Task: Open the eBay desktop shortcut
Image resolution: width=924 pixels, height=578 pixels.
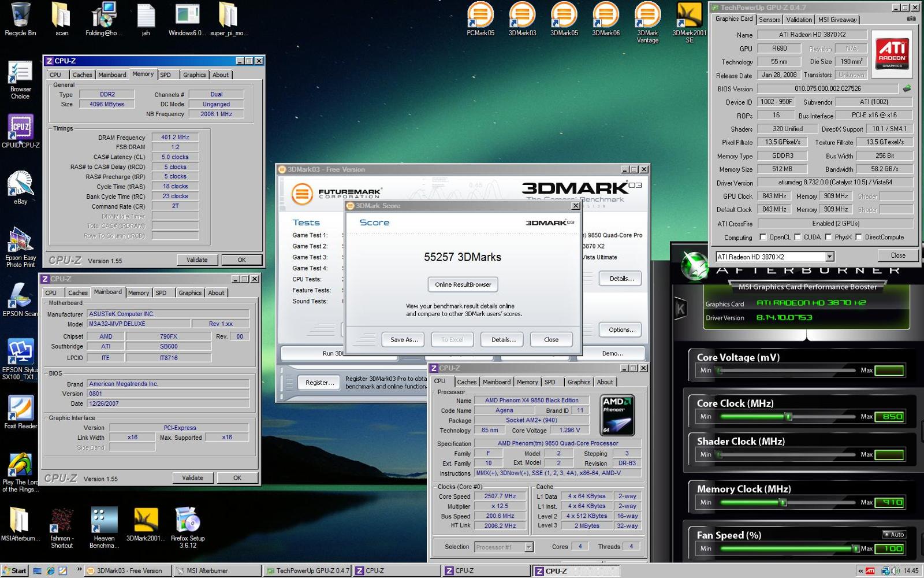Action: point(20,187)
